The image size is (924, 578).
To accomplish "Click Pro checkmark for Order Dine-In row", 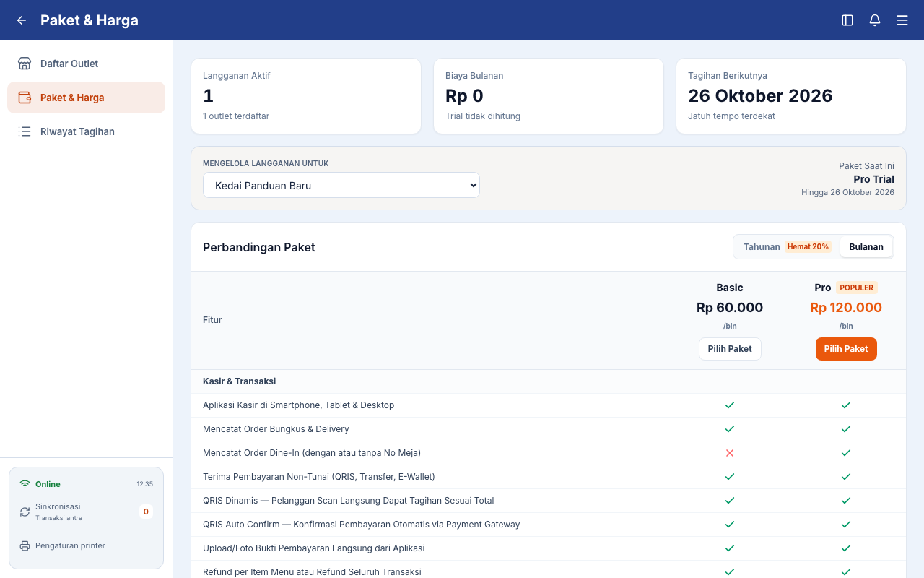I will point(846,453).
